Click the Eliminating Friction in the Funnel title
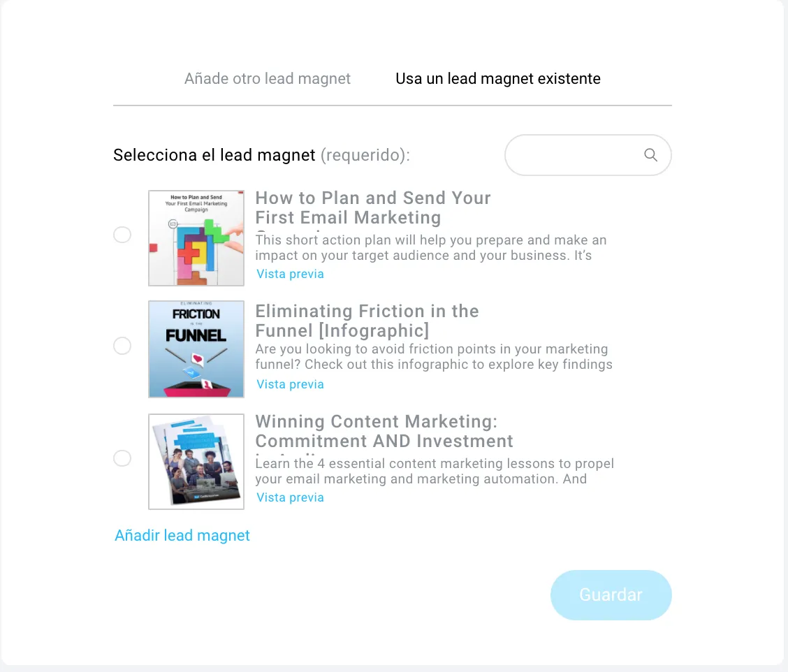Image resolution: width=788 pixels, height=672 pixels. [x=367, y=321]
